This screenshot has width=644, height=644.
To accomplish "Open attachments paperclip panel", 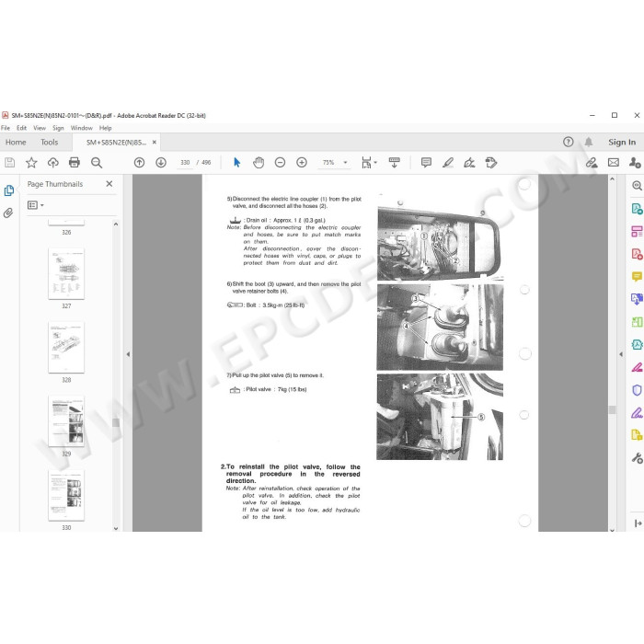I will click(8, 213).
